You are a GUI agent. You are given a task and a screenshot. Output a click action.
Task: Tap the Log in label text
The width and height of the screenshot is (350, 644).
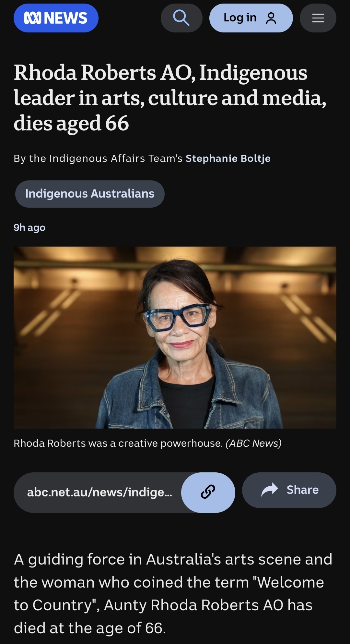(x=240, y=18)
